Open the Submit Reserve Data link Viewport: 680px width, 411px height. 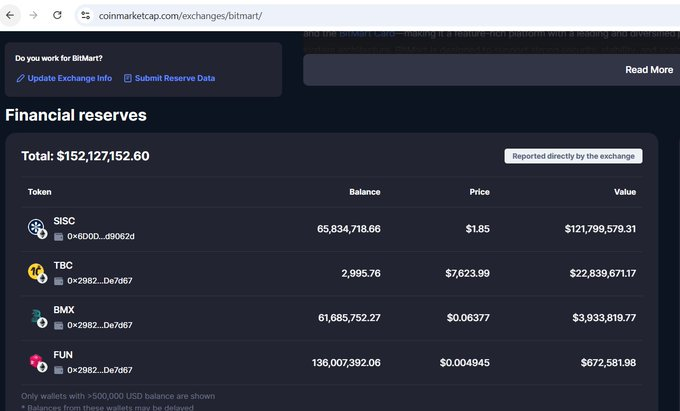175,78
